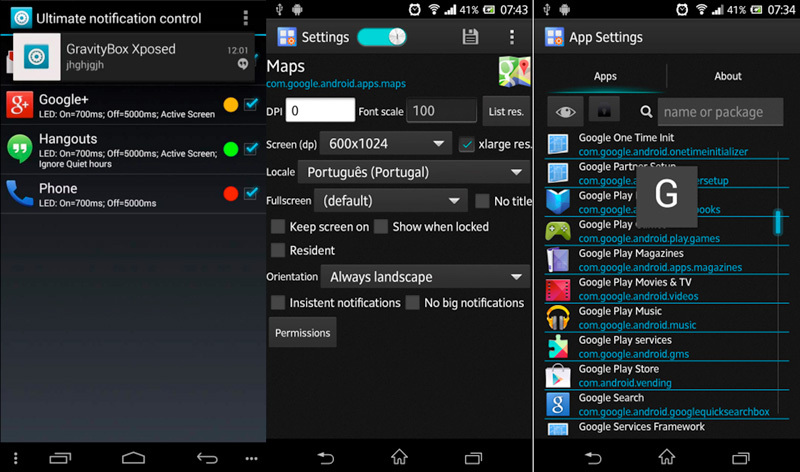Click the List res. button
This screenshot has width=800, height=472.
click(x=506, y=111)
